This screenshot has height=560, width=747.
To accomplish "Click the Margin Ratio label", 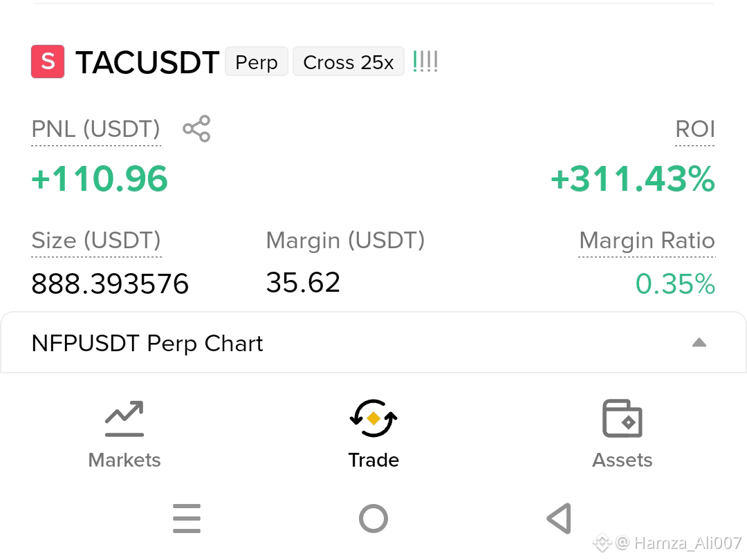I will pyautogui.click(x=647, y=241).
